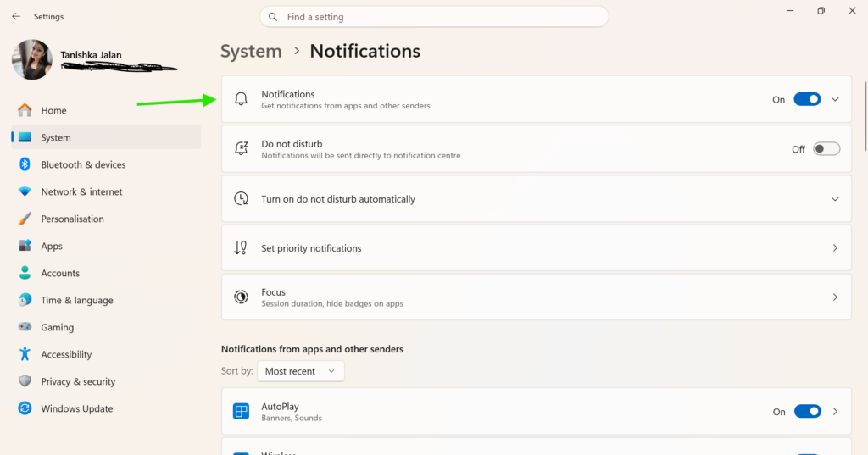
Task: Open Apps settings
Action: tap(106, 246)
